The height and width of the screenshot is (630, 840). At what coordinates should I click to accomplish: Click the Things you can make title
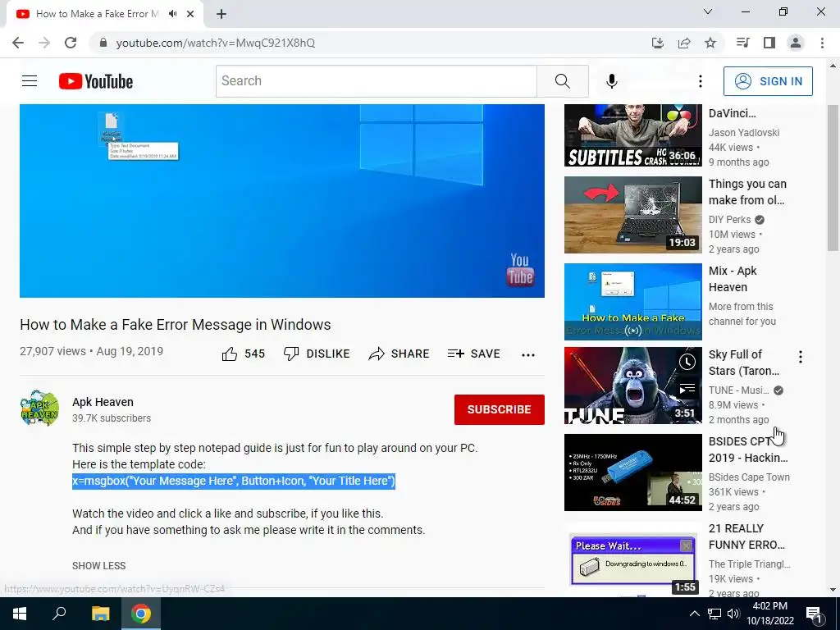click(x=747, y=192)
